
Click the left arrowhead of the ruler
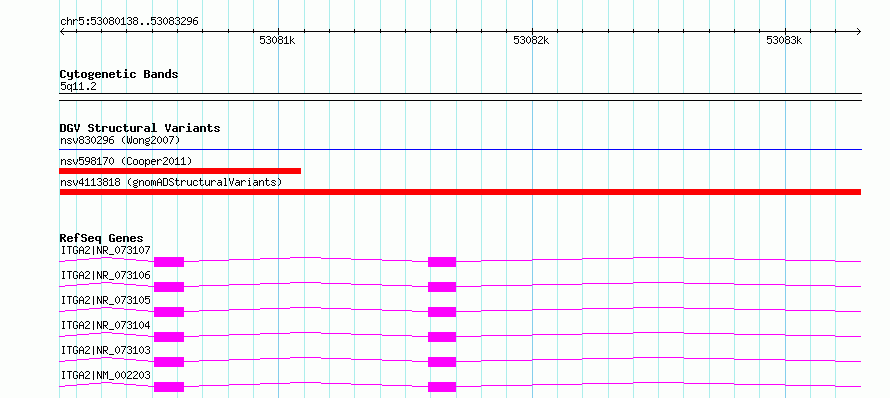[x=62, y=32]
